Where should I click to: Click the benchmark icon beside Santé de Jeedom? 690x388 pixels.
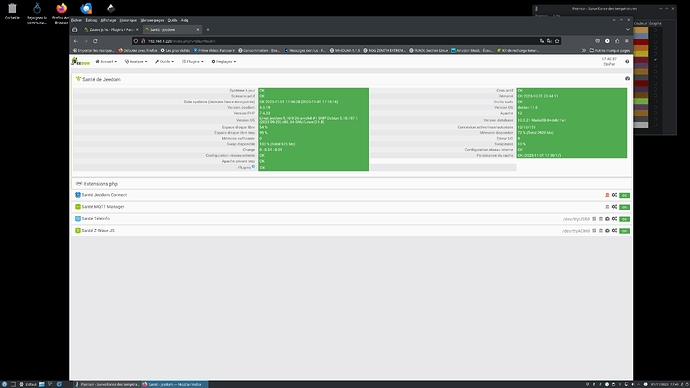click(627, 79)
